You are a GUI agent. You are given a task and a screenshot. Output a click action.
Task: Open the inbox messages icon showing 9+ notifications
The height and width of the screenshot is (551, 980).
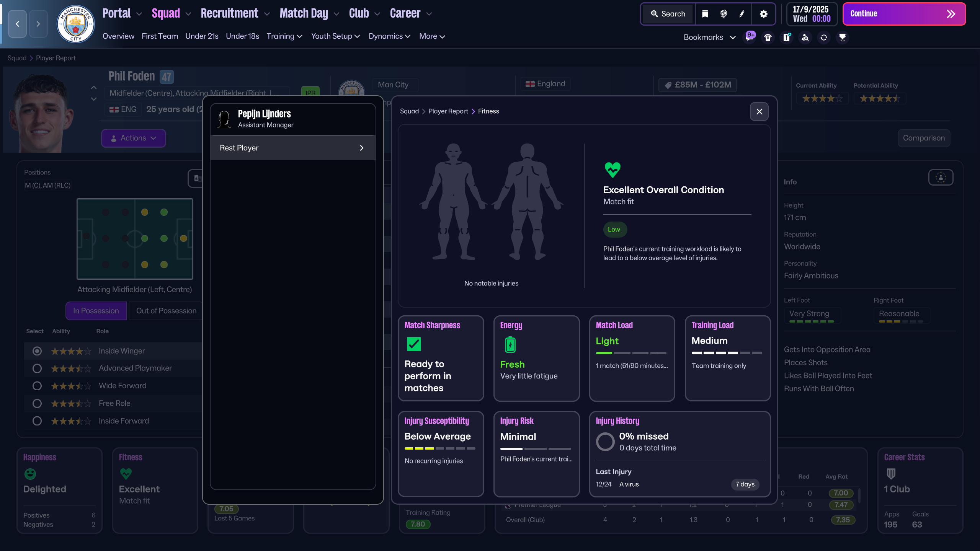click(750, 37)
